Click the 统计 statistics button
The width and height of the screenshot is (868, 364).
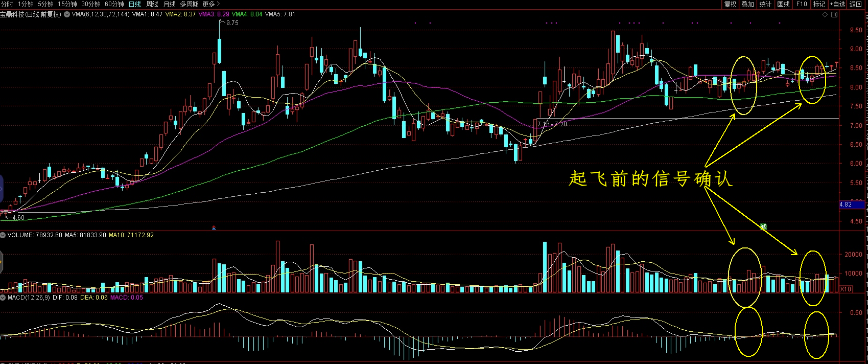coord(765,4)
